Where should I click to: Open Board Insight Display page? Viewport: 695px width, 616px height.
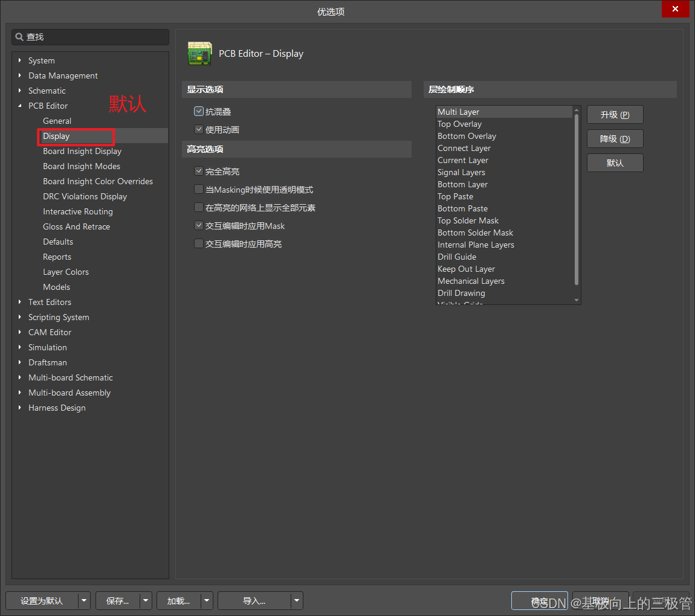[82, 151]
